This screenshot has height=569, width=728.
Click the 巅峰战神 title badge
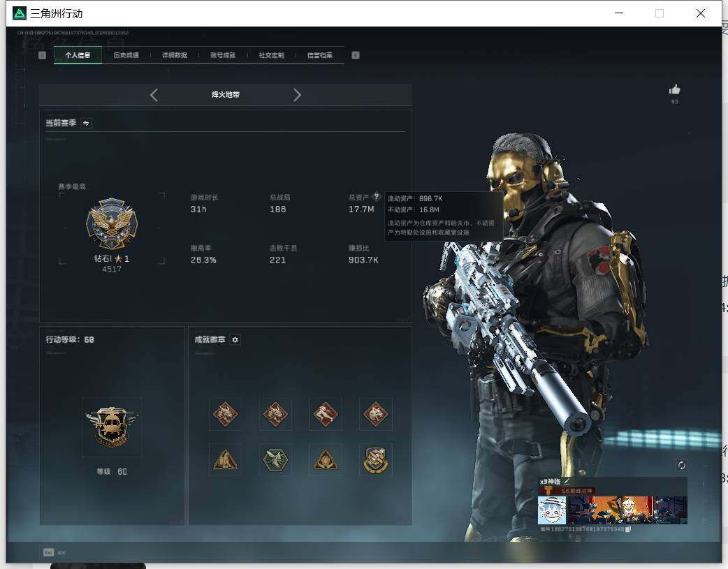pyautogui.click(x=568, y=491)
